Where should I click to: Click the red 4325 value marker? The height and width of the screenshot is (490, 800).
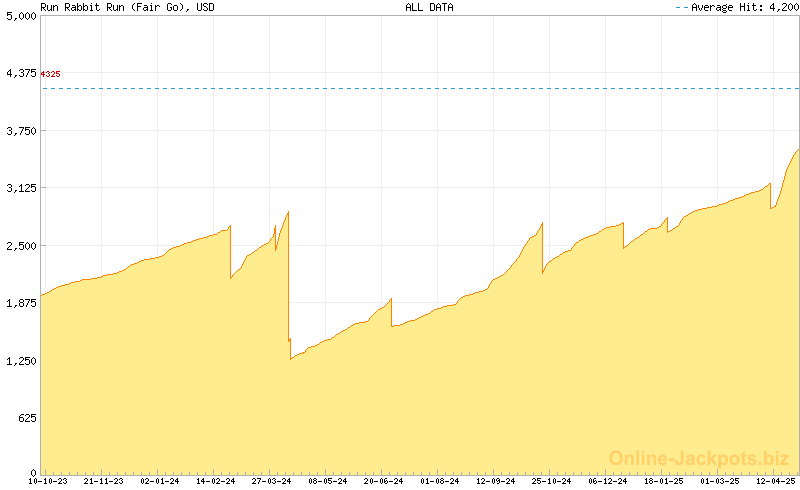(x=50, y=74)
